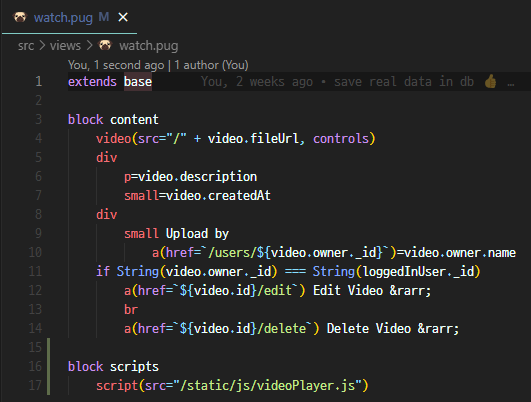Click the 'controls' attribute on line 4
Viewport: 531px width, 402px height.
pyautogui.click(x=341, y=139)
